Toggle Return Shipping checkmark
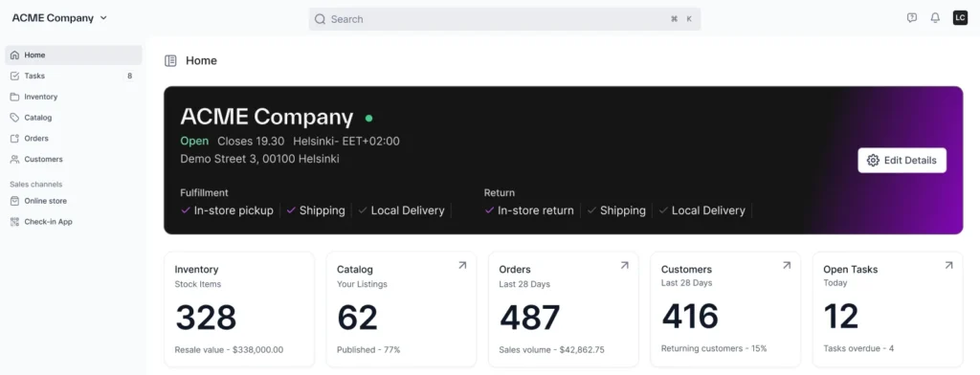 tap(591, 210)
